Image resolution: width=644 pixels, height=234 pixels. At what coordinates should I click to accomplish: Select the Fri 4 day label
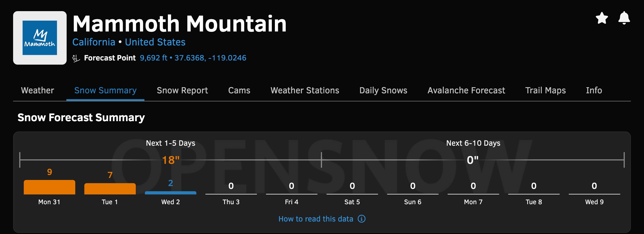click(292, 202)
